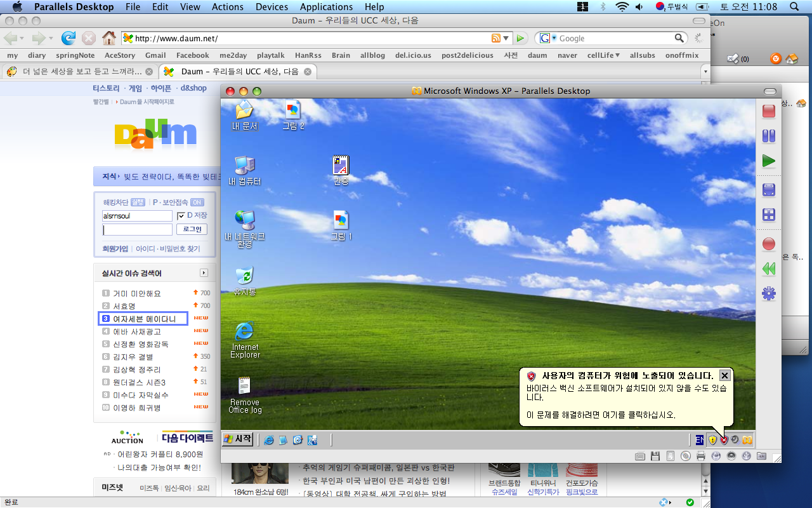Open the 거미 미안해요 trending search link
Image resolution: width=812 pixels, height=508 pixels.
tap(137, 293)
